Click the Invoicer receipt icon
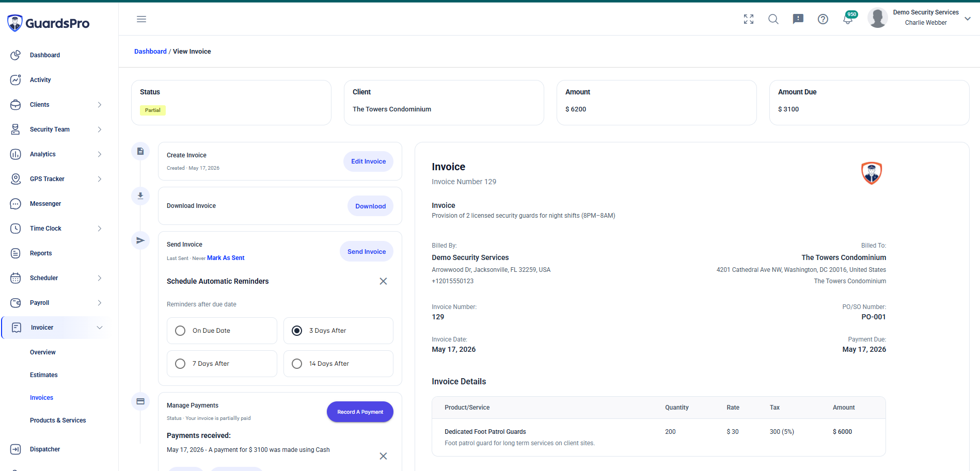The image size is (980, 471). (x=17, y=328)
